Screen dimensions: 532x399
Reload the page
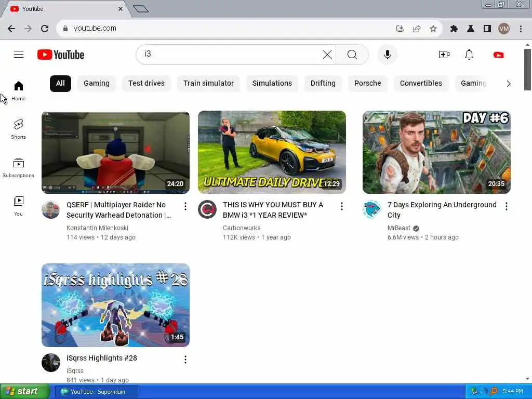click(x=45, y=29)
